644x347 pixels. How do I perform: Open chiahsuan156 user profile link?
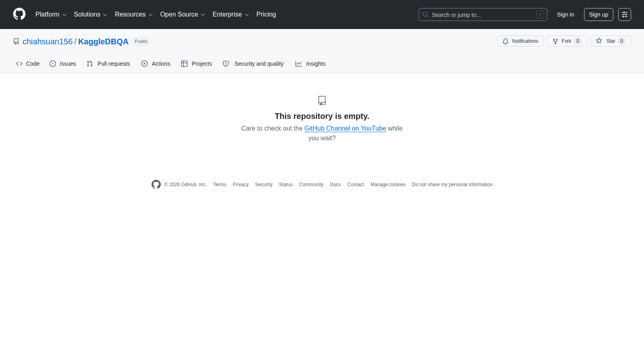47,42
